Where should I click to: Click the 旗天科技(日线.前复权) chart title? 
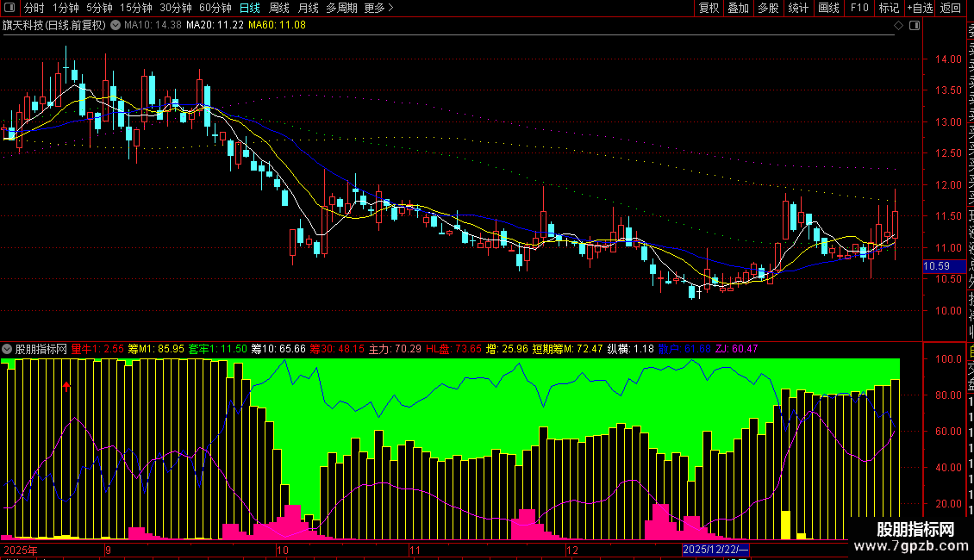[54, 25]
